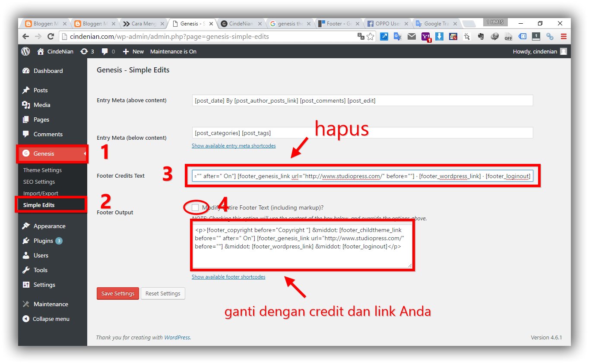Click the blue diagonal arrow extension icon

[384, 37]
